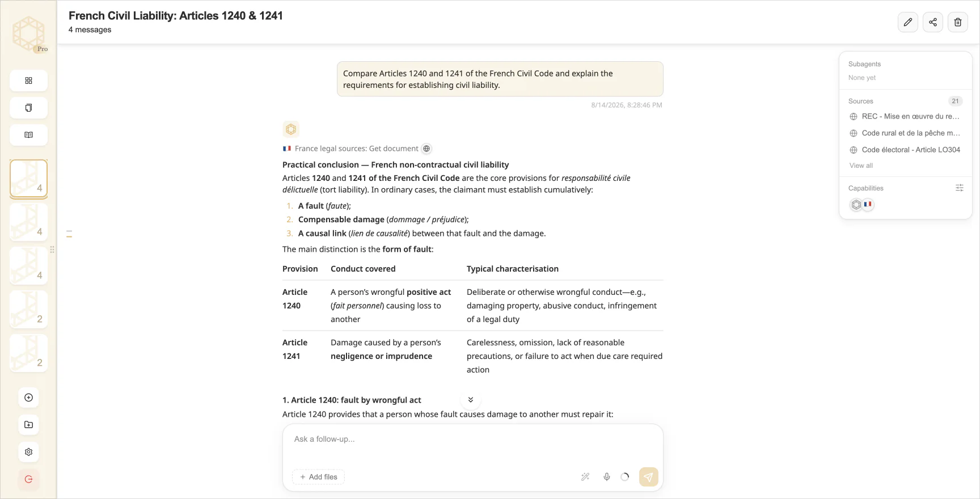Expand the scroll-down double chevron
The width and height of the screenshot is (980, 499).
point(471,400)
